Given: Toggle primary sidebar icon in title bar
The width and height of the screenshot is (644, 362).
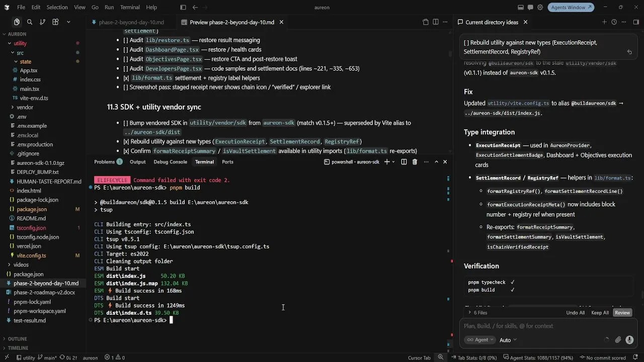Looking at the screenshot, I should point(183,8).
